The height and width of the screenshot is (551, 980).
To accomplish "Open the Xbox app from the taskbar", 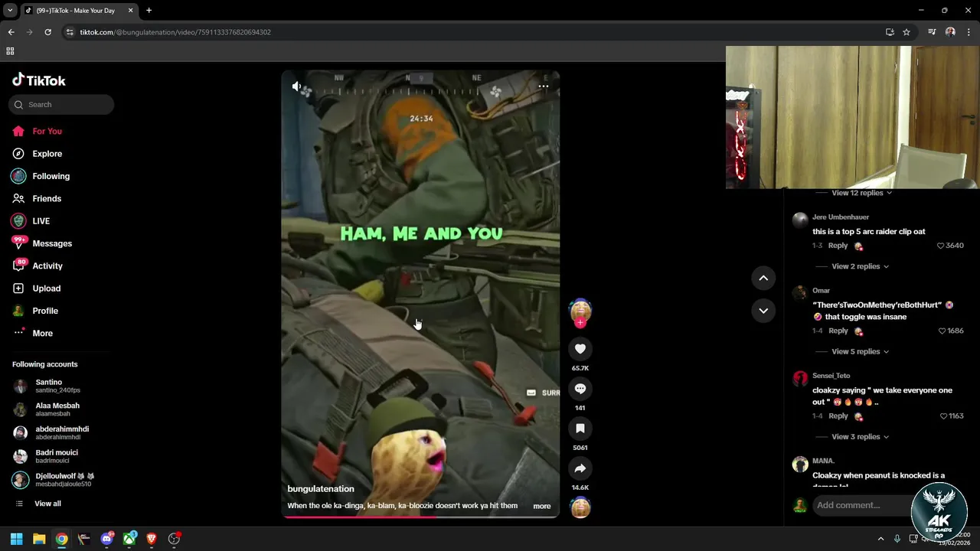I will 129,539.
